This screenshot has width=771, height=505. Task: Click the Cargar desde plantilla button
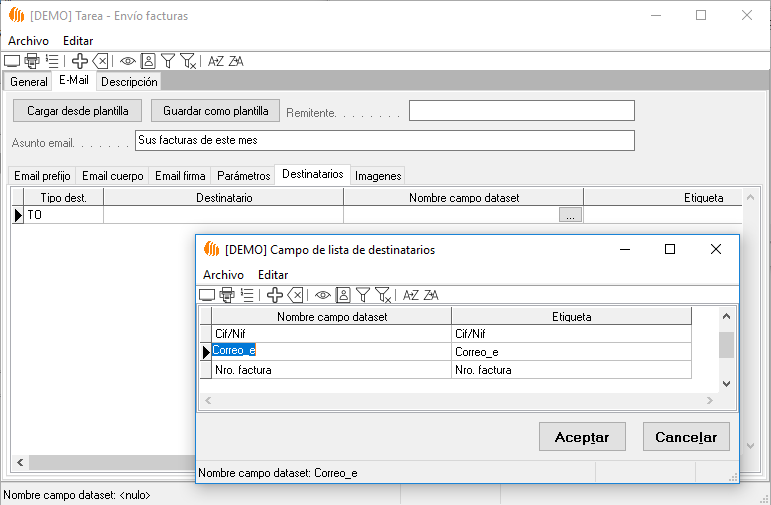(x=77, y=111)
